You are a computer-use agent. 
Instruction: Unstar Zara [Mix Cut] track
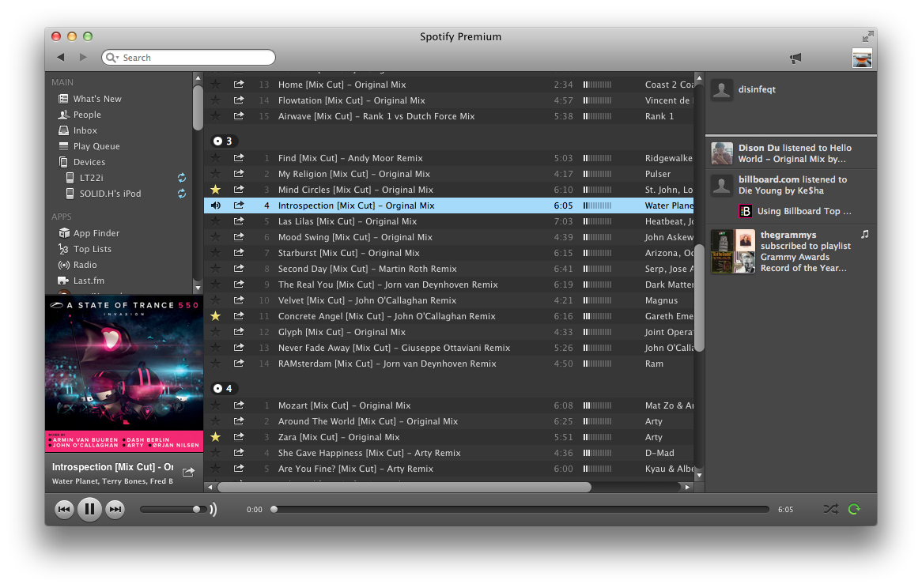click(x=216, y=437)
